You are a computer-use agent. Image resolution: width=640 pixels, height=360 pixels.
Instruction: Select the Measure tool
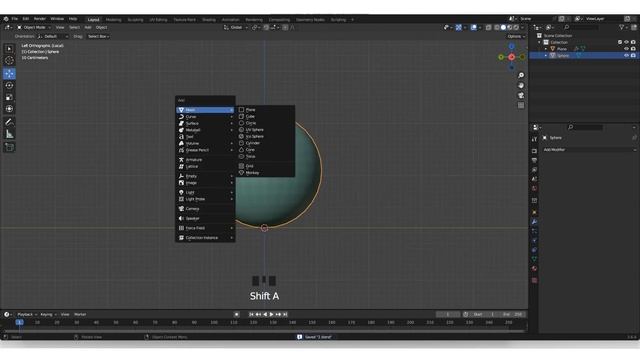coord(9,134)
